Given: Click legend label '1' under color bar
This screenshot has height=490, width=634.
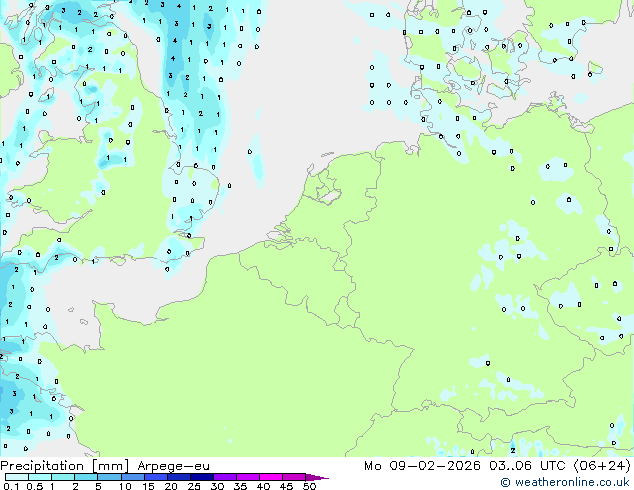Looking at the screenshot, I should (52, 486).
